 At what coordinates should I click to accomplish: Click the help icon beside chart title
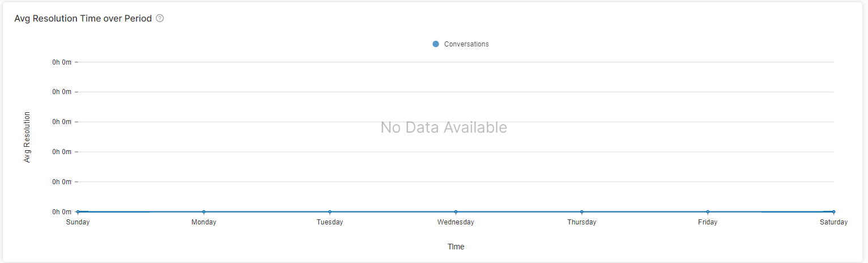pyautogui.click(x=160, y=18)
